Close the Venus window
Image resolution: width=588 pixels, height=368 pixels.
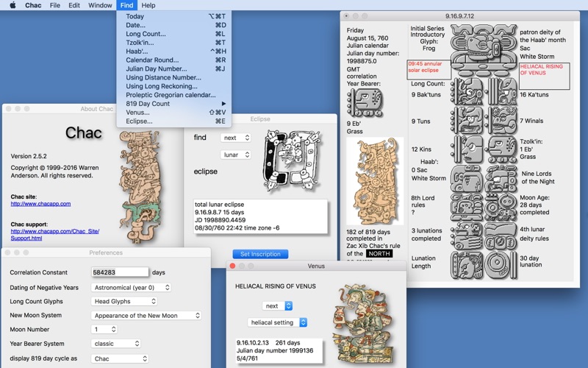[x=232, y=266]
